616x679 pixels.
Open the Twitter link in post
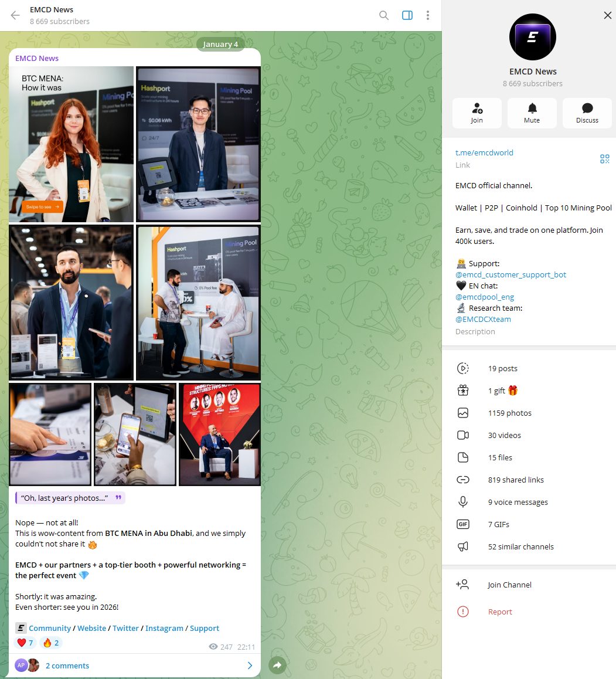125,629
